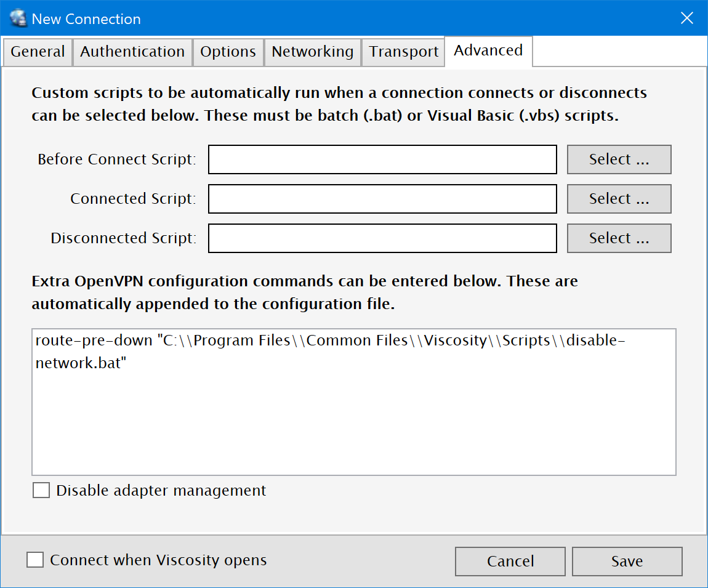This screenshot has width=708, height=588.
Task: Click the Viscosity globe icon in title bar
Action: click(18, 18)
